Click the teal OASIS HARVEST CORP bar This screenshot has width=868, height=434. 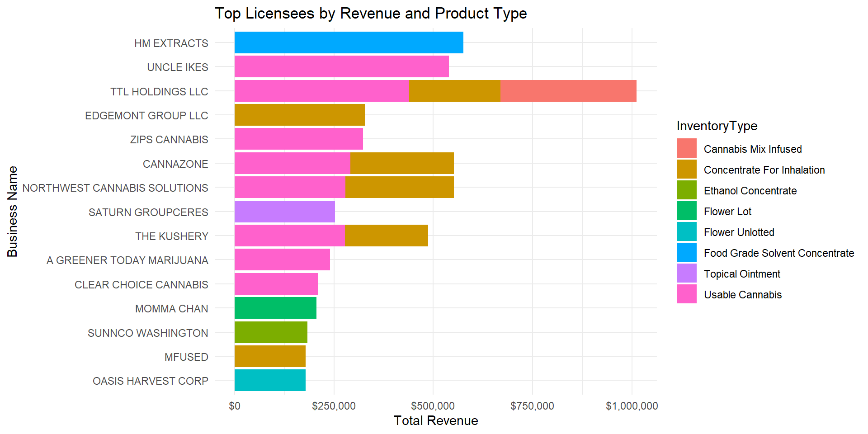(270, 380)
